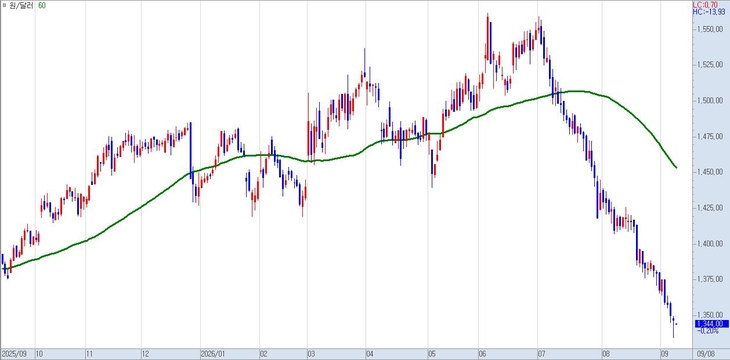
Task: Click the 1,375.00 price axis label
Action: (x=710, y=278)
